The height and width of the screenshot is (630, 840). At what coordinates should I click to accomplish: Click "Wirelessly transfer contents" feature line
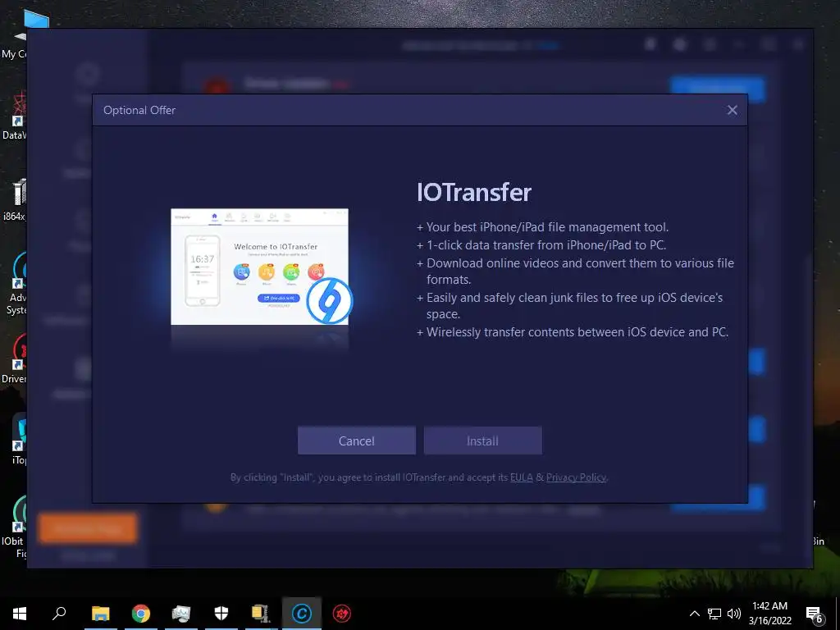click(x=572, y=332)
